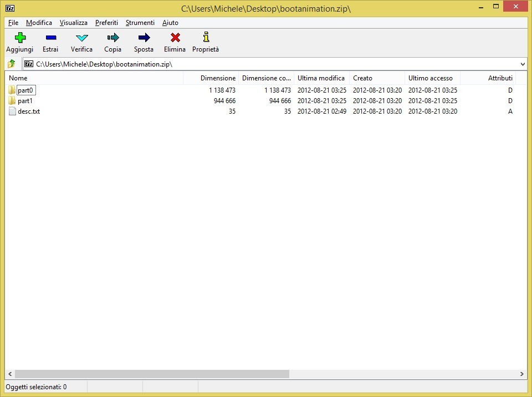Sort by Ultima modifica column header

pos(321,78)
